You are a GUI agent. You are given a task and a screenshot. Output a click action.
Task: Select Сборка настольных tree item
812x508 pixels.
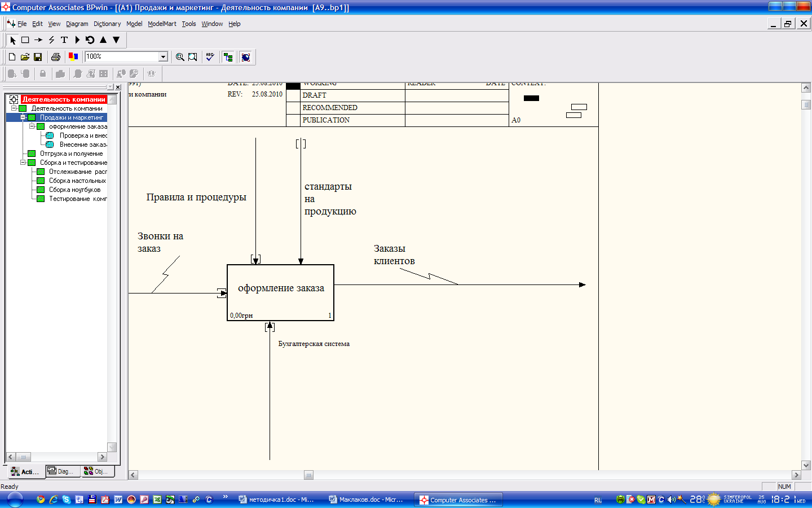point(77,181)
